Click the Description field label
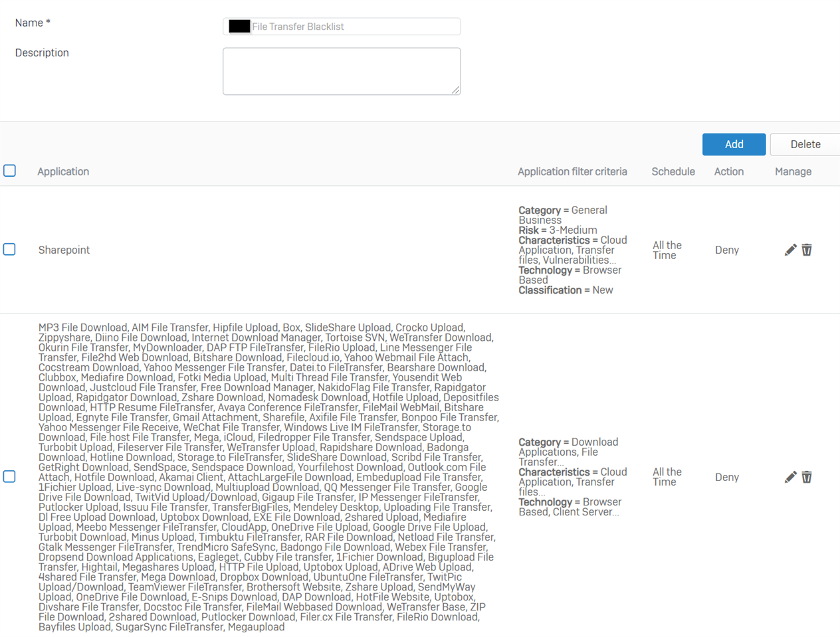Viewport: 840px width, 637px height. pyautogui.click(x=42, y=52)
